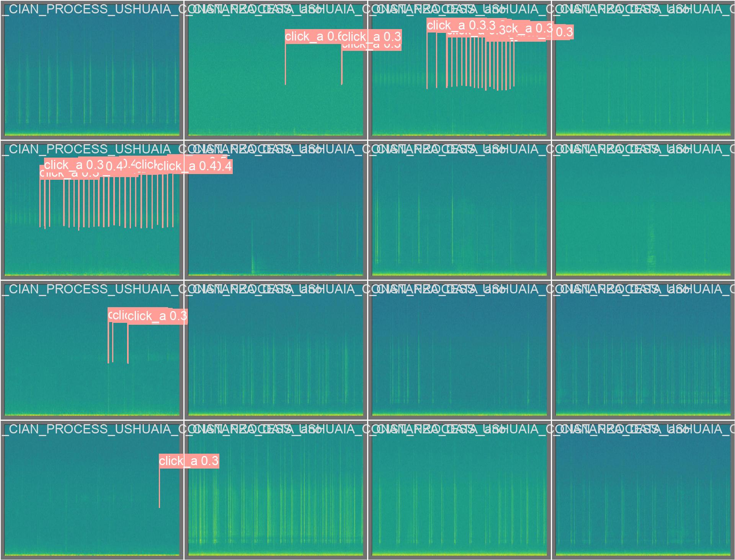The width and height of the screenshot is (735, 560).
Task: Select second-row first spectrogram with many click_a boxes
Action: 92,249
